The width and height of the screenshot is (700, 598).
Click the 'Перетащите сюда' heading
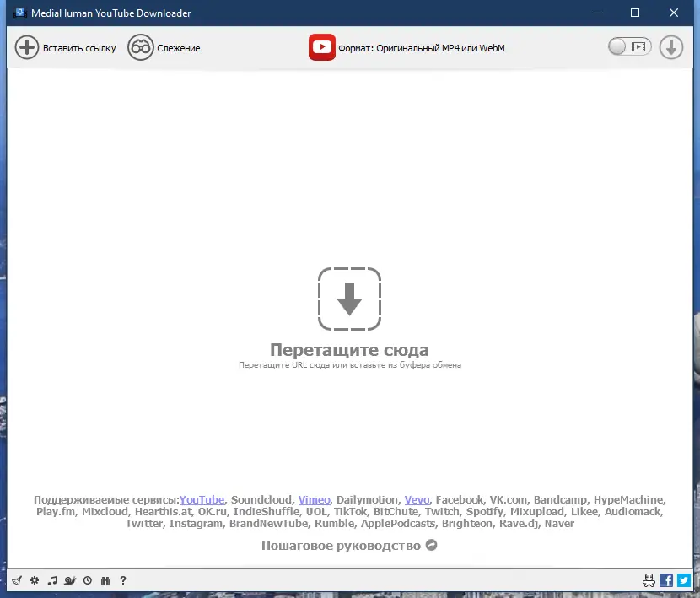349,350
